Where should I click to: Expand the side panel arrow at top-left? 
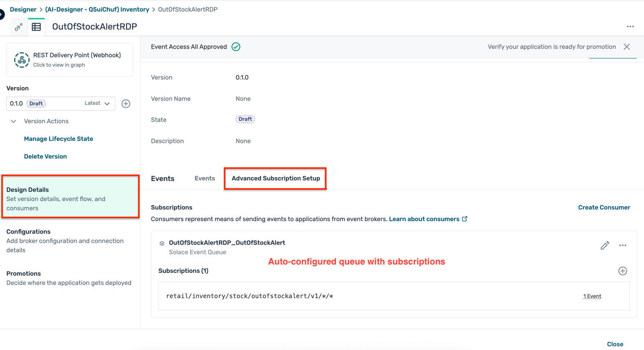point(2,15)
